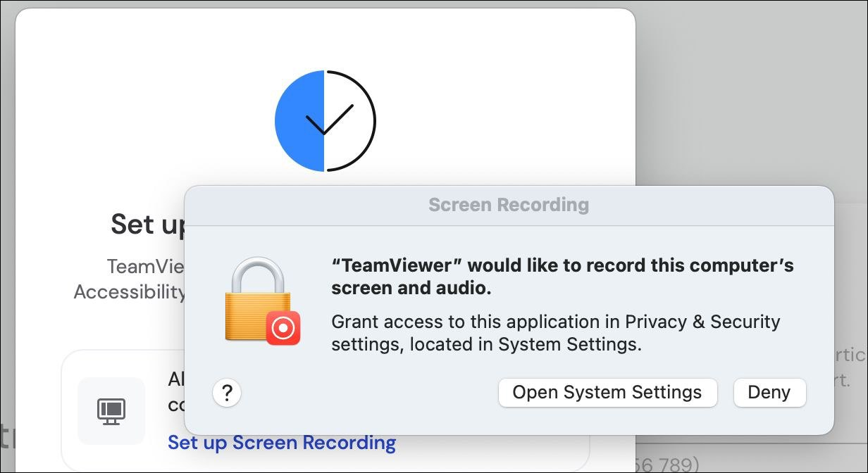Open the Set up Screen Recording link
This screenshot has width=868, height=473.
tap(282, 442)
